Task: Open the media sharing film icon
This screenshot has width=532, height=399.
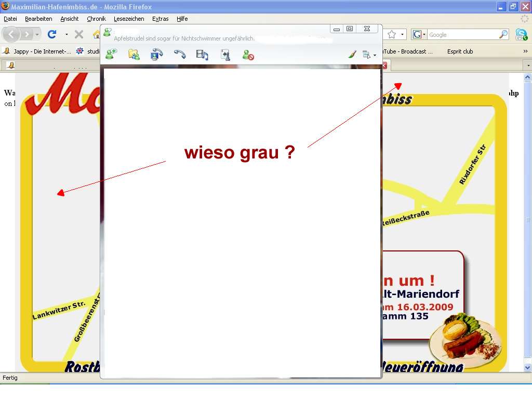Action: coord(202,55)
